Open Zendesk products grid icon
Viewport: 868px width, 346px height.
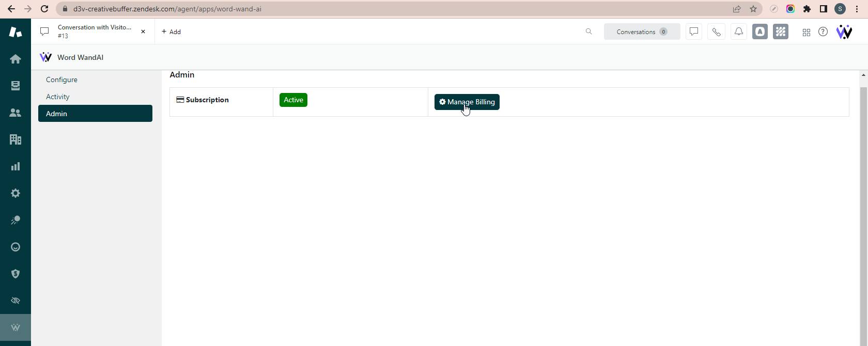point(806,32)
